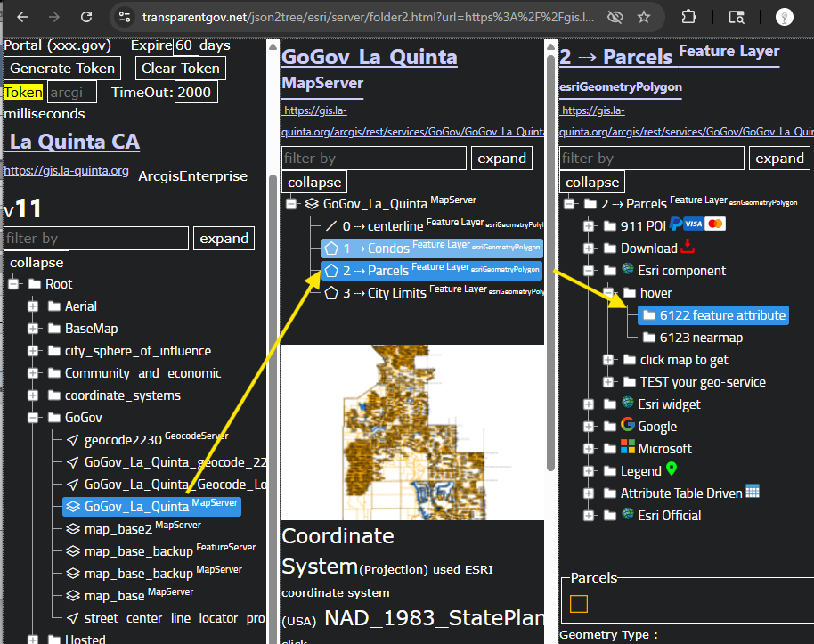
Task: Click the Google logo icon in tree
Action: pyautogui.click(x=628, y=426)
